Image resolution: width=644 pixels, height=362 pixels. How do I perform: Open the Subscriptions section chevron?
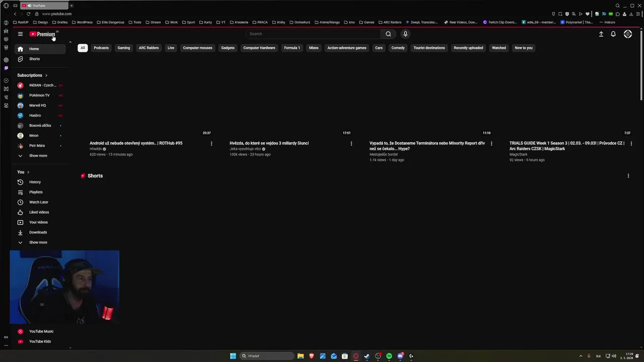click(x=46, y=75)
